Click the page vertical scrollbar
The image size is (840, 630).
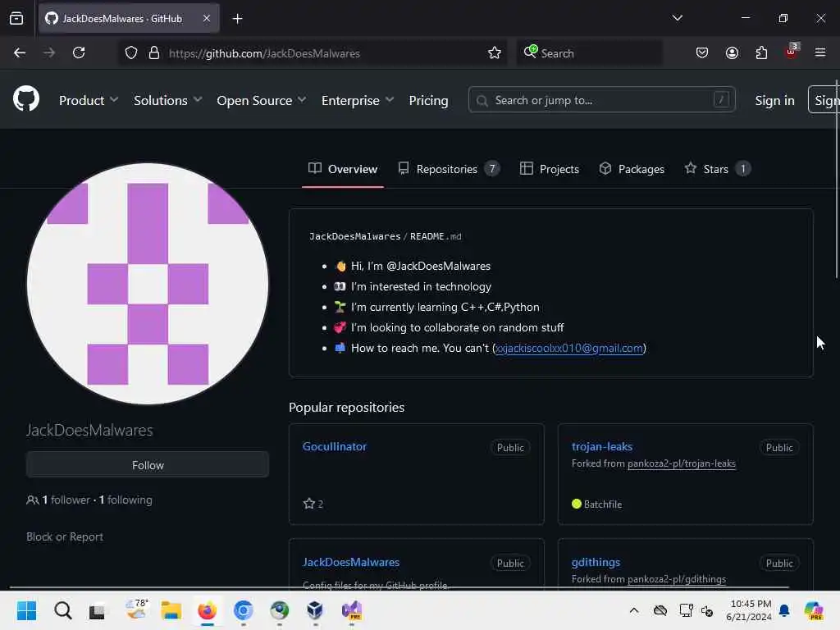click(837, 179)
